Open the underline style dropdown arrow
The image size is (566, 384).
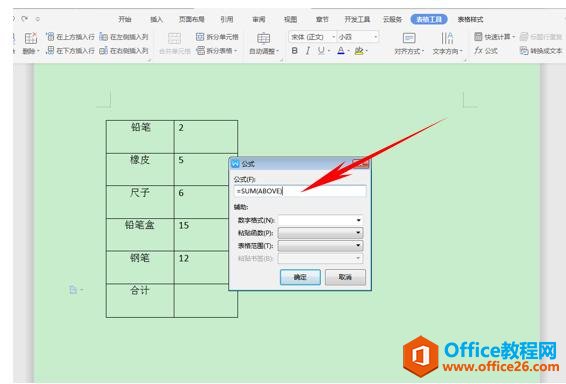click(x=328, y=51)
